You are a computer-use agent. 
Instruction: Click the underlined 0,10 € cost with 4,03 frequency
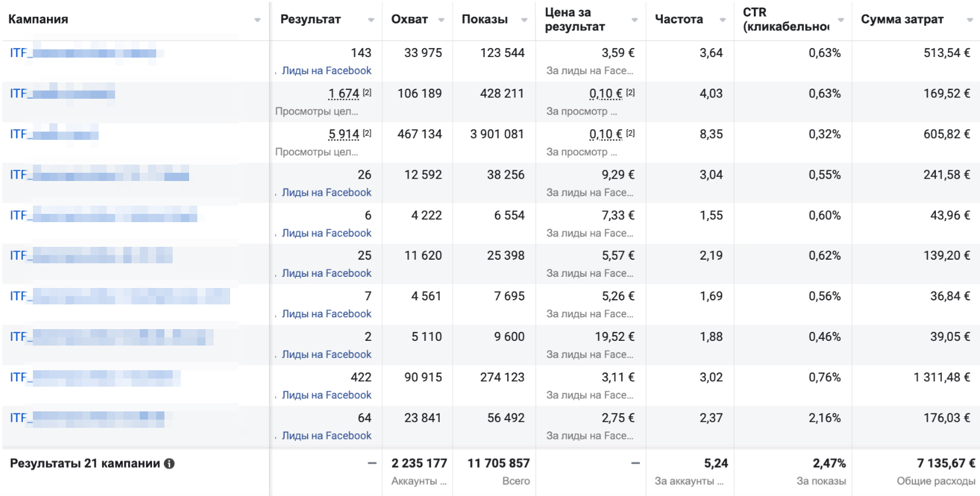click(x=605, y=93)
